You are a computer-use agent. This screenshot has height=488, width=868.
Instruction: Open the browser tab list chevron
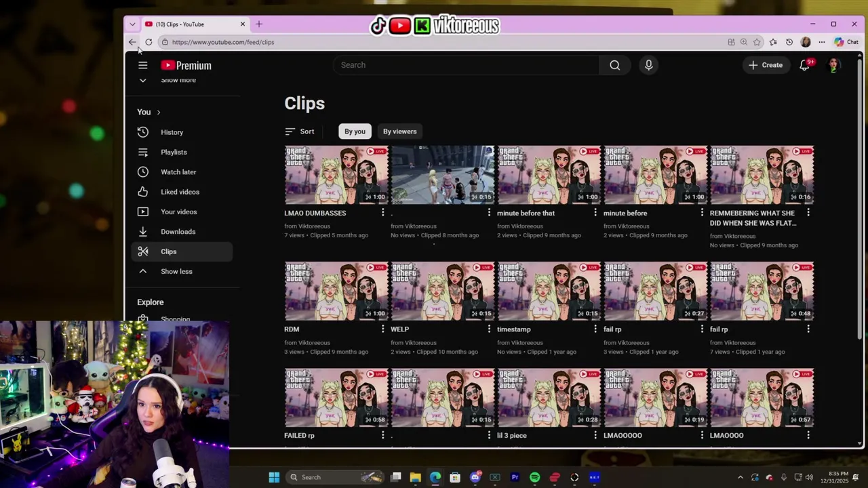[x=132, y=24]
